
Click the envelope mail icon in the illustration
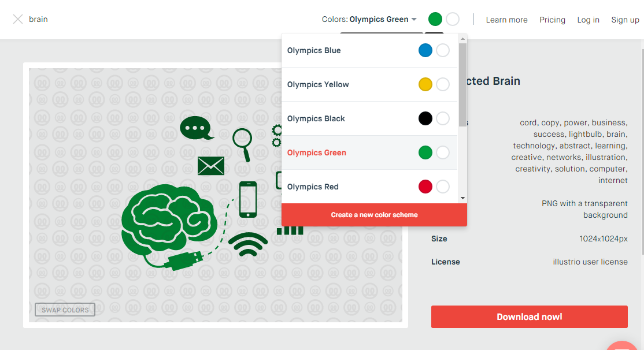click(x=210, y=166)
